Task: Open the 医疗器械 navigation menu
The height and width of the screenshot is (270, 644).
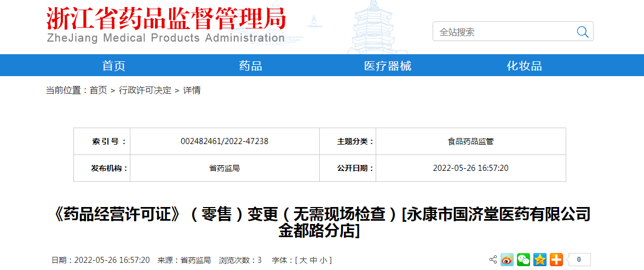Action: click(x=388, y=66)
